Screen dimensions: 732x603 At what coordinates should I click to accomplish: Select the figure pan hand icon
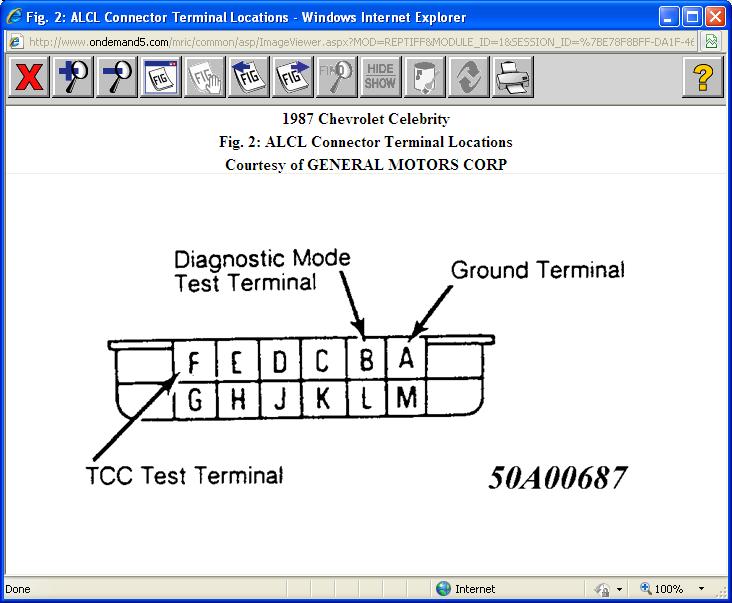pyautogui.click(x=204, y=77)
